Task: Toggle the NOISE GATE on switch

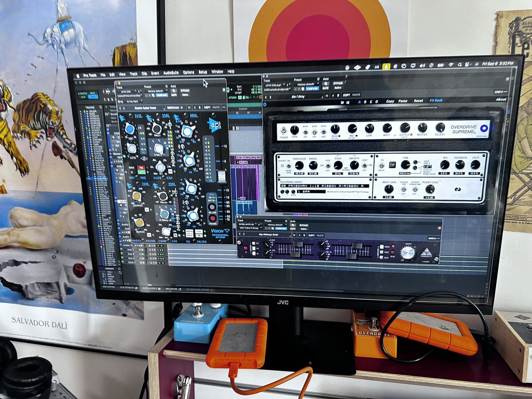Action: coord(289,165)
